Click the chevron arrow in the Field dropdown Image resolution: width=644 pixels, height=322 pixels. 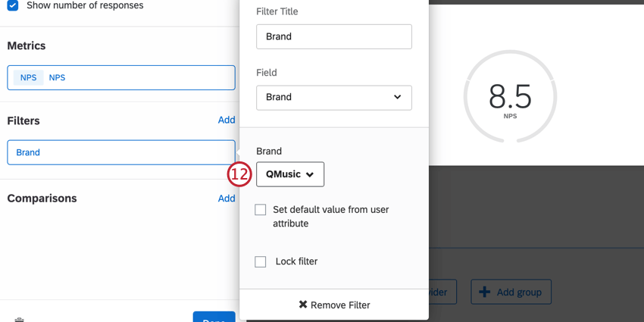point(397,97)
